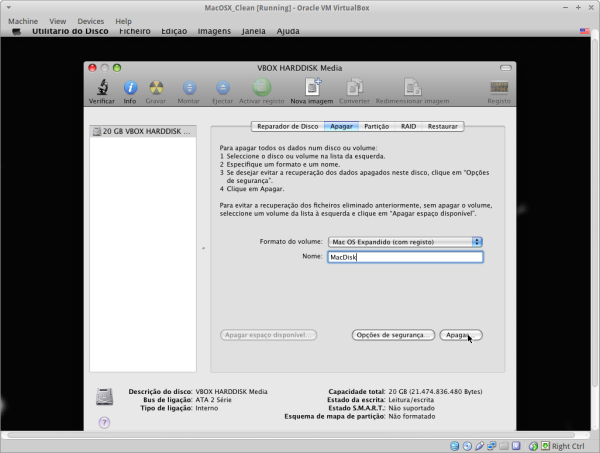Viewport: 600px width, 453px height.
Task: Click the help question mark icon
Action: click(x=104, y=422)
